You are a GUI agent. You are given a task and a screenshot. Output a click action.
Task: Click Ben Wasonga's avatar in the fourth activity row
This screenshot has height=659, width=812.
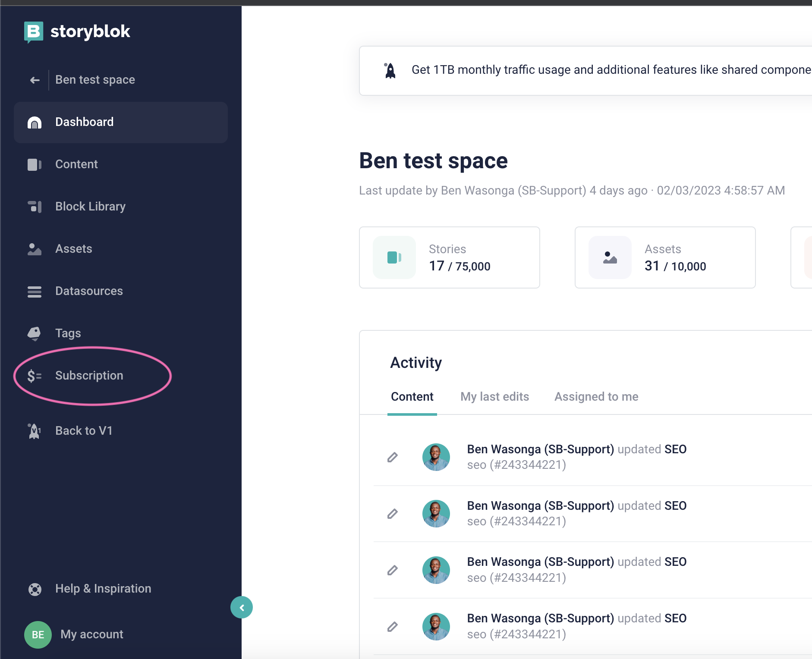click(436, 627)
